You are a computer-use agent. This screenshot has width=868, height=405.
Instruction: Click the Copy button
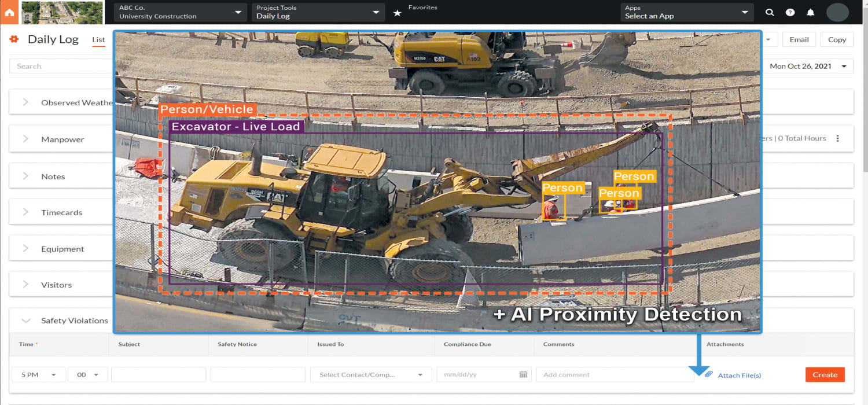837,39
